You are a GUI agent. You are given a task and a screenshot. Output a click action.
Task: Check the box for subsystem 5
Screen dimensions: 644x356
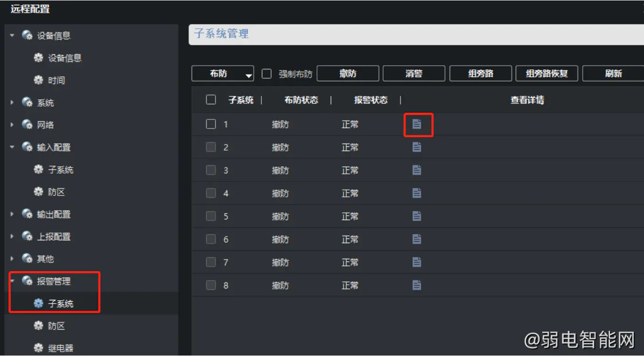[211, 216]
